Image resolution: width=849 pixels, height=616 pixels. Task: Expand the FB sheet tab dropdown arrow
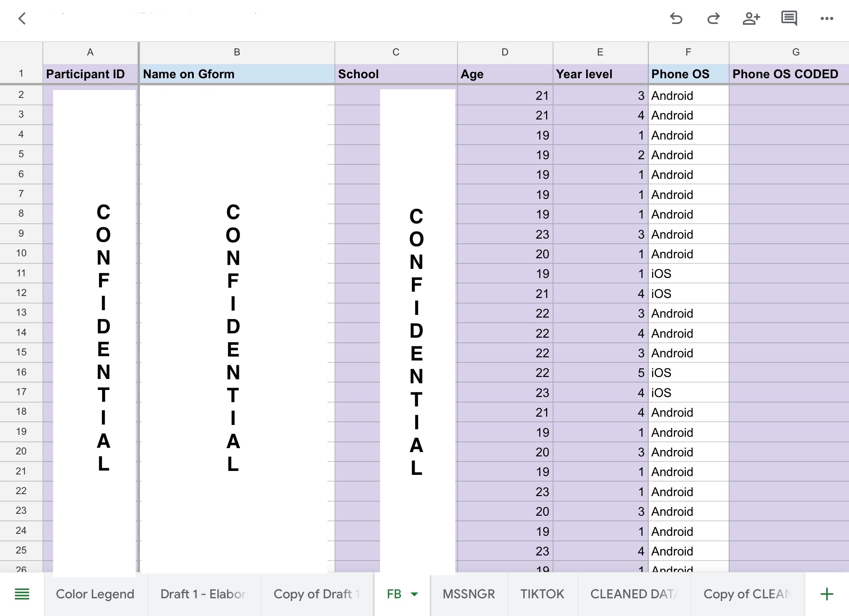tap(414, 594)
